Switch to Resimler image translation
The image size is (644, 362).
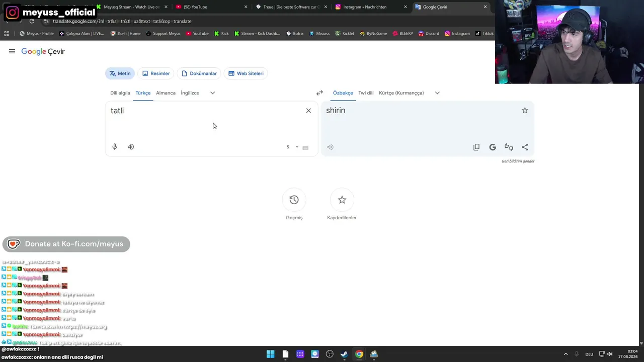156,73
